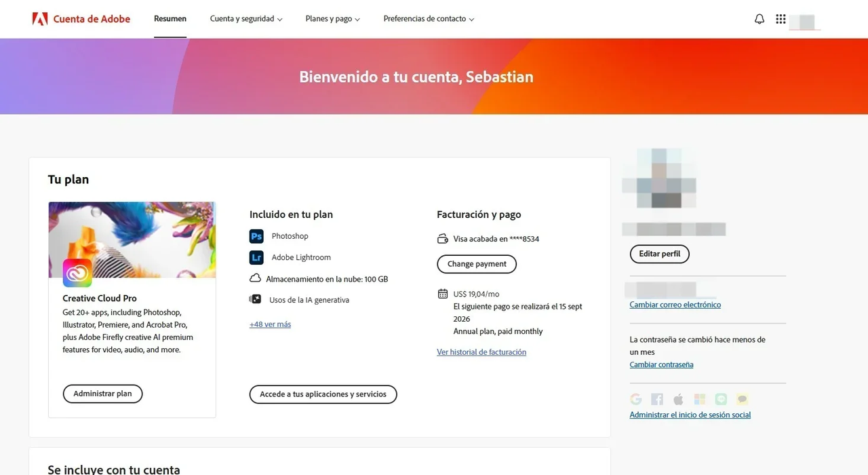
Task: Click Usos de la IA generativa text
Action: [309, 300]
